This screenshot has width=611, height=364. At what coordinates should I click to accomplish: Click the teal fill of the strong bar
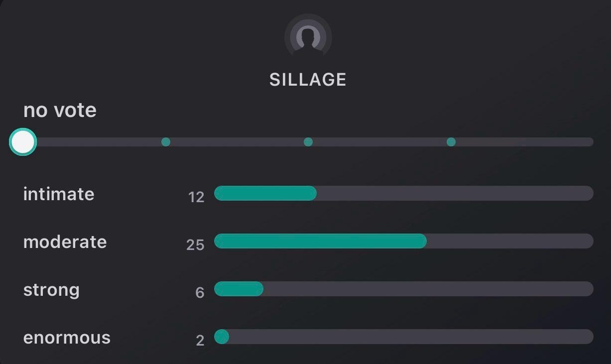pyautogui.click(x=239, y=289)
